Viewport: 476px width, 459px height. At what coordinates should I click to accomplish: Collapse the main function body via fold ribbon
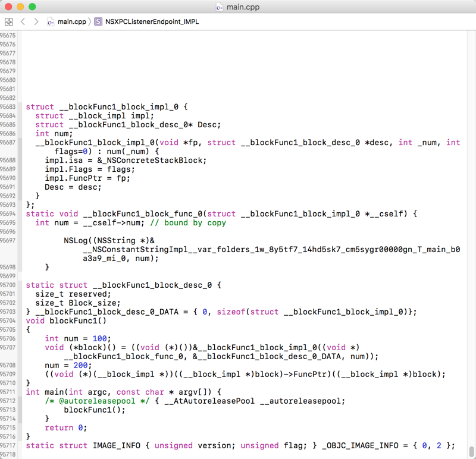(x=20, y=392)
